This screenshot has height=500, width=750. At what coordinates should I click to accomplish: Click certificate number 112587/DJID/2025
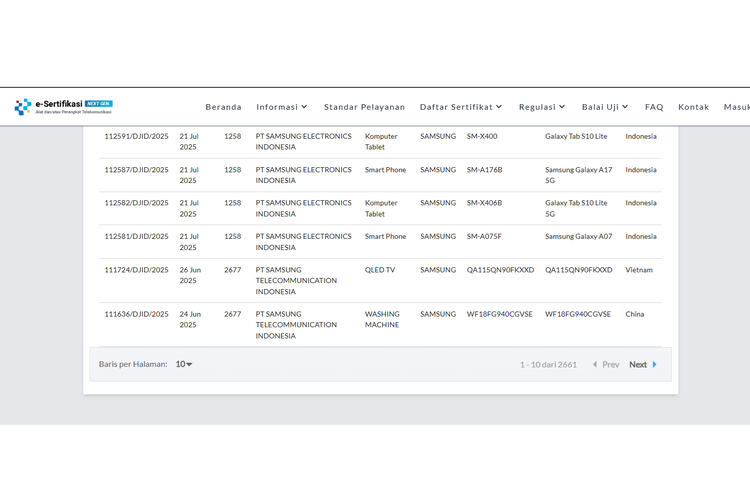136,170
